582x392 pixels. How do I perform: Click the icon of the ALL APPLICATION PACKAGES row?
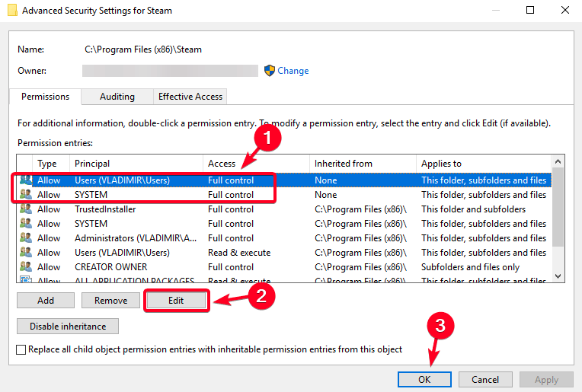point(25,281)
